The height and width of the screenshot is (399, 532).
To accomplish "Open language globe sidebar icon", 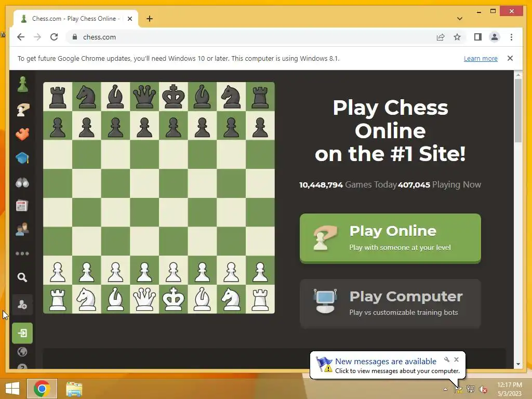I will (22, 352).
